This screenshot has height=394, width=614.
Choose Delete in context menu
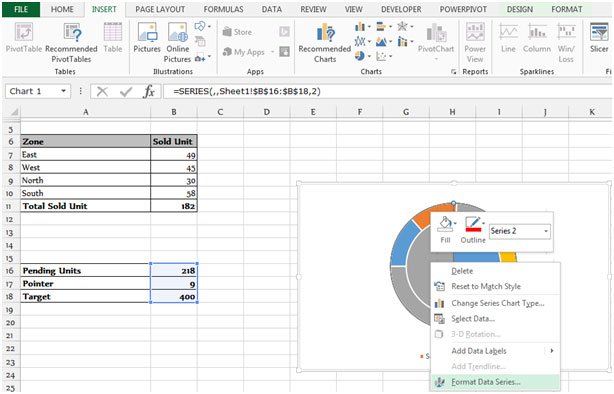(x=496, y=271)
